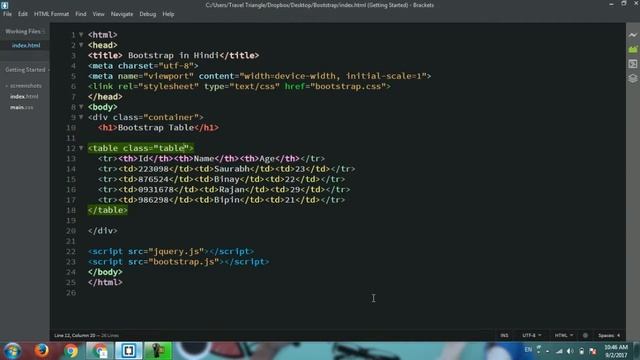Click the layers stack icon in right toolbar

(x=633, y=78)
